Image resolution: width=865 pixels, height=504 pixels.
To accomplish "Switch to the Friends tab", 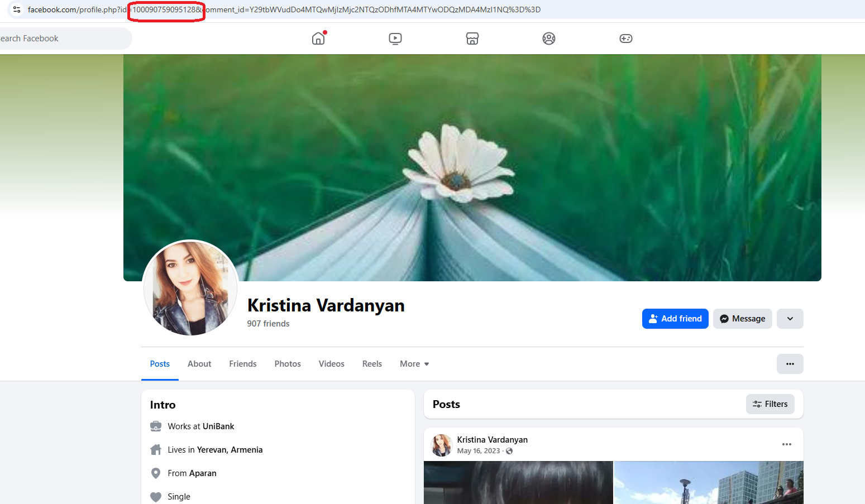I will point(243,364).
